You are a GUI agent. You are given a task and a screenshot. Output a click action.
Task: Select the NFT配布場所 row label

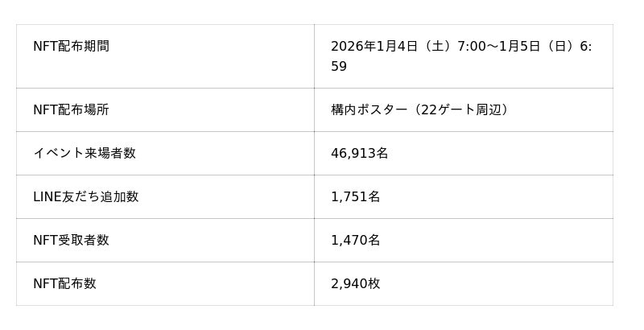point(71,110)
